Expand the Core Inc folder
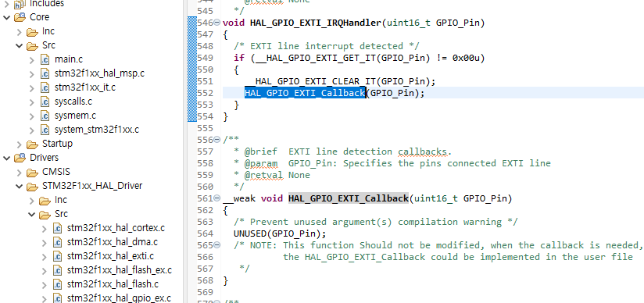 [x=20, y=31]
